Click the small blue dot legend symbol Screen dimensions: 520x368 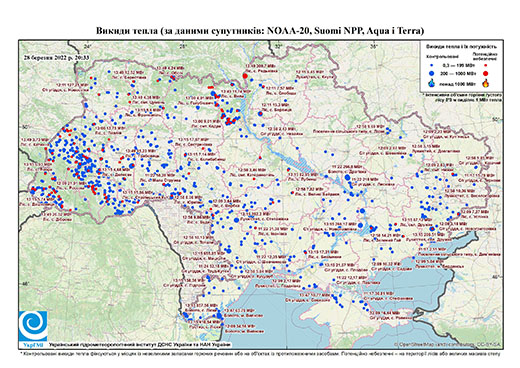coord(432,66)
